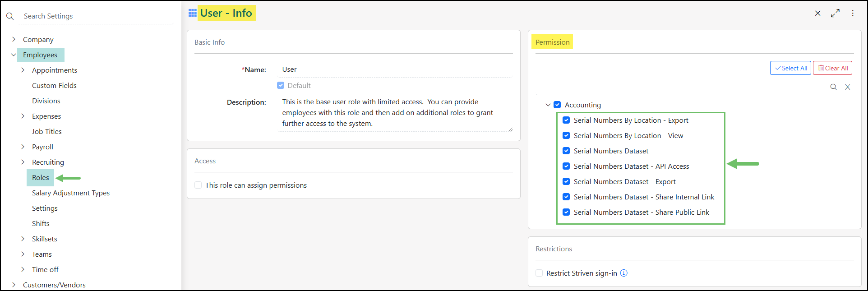The width and height of the screenshot is (868, 291).
Task: Toggle the Default role checkbox
Action: coord(281,85)
